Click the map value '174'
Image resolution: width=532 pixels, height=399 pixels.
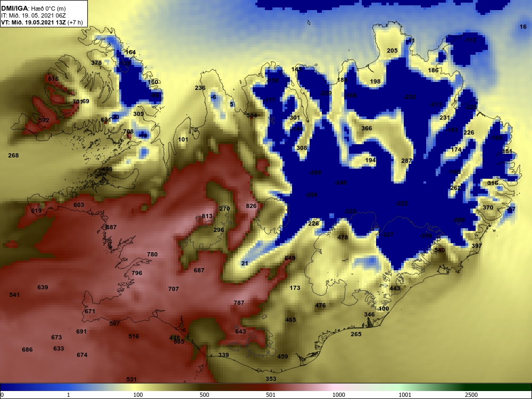[x=456, y=149]
